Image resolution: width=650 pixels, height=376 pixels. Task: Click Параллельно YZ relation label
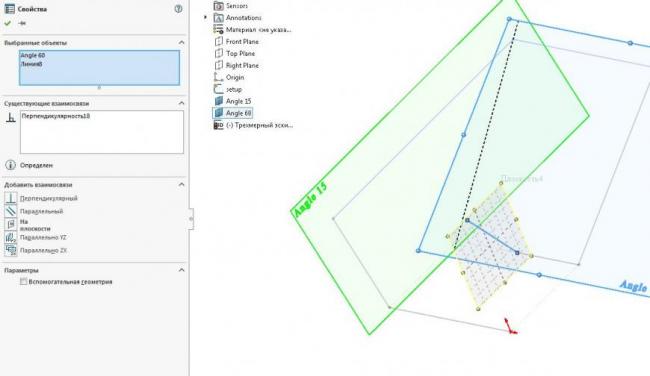click(x=43, y=238)
